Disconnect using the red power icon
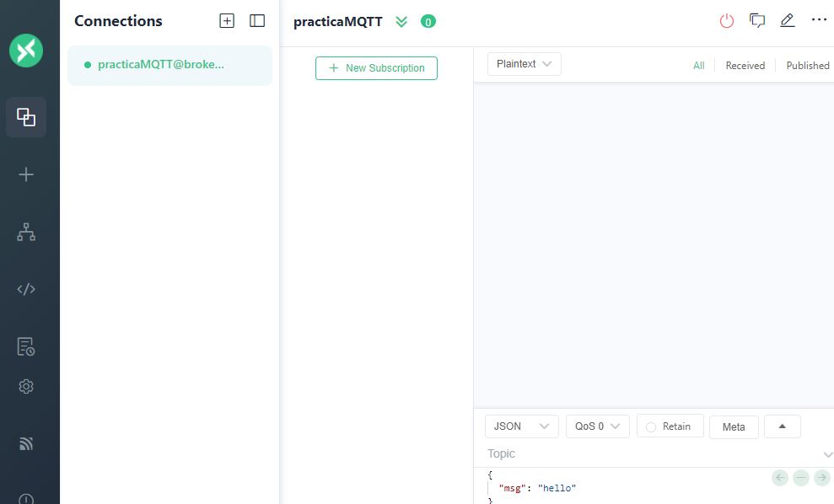This screenshot has height=504, width=834. [727, 21]
